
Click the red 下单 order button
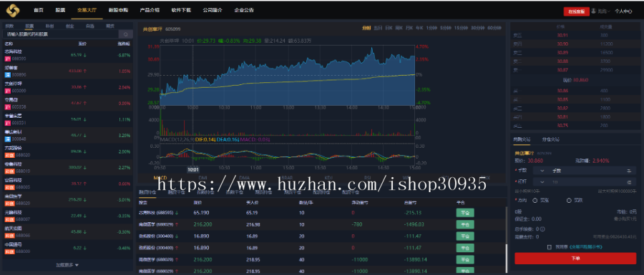575,259
